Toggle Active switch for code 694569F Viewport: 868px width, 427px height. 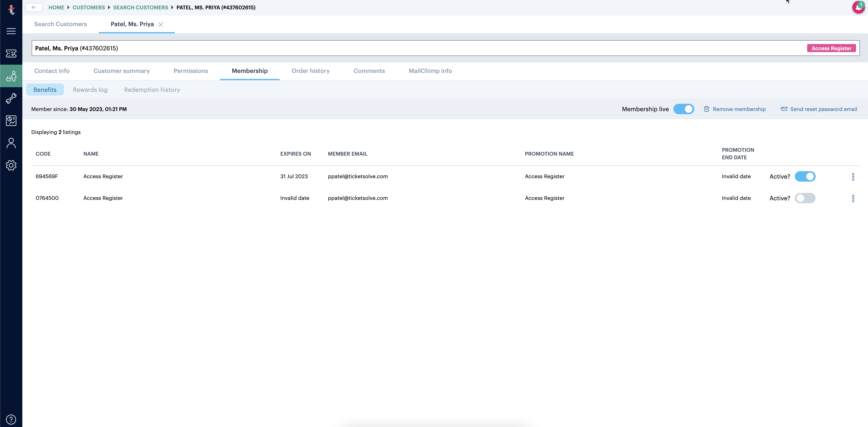pos(805,176)
